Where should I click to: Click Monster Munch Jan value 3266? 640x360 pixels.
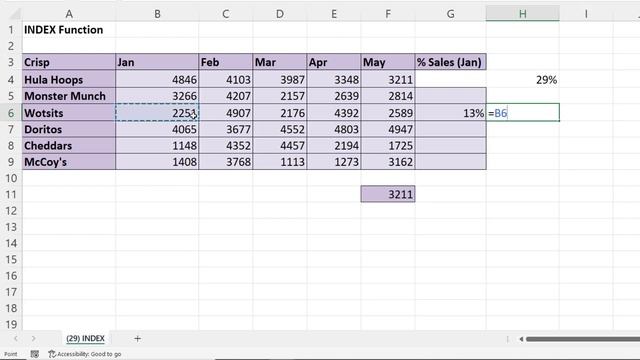click(x=157, y=96)
